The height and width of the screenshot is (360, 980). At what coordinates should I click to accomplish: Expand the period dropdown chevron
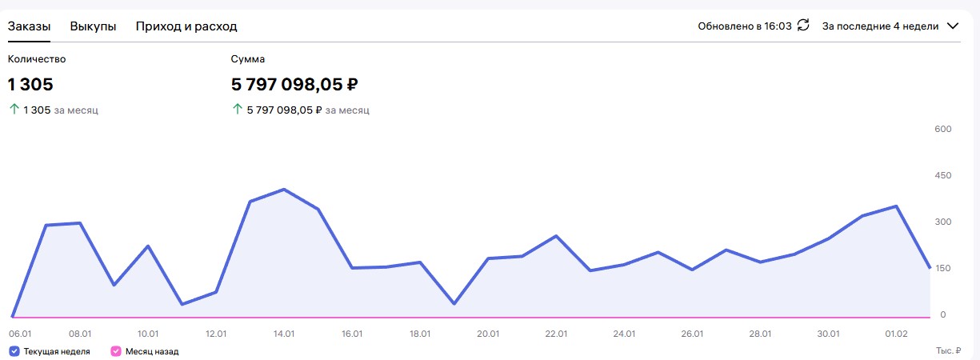click(952, 26)
